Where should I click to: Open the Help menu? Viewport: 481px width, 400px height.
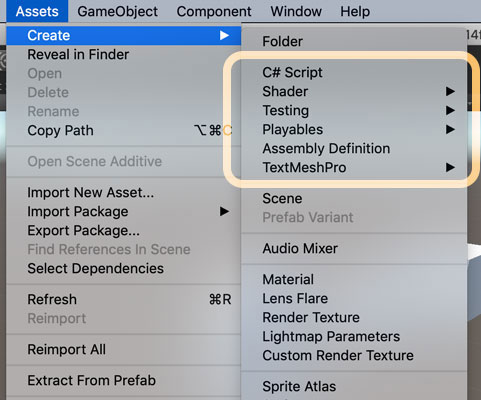pyautogui.click(x=355, y=11)
